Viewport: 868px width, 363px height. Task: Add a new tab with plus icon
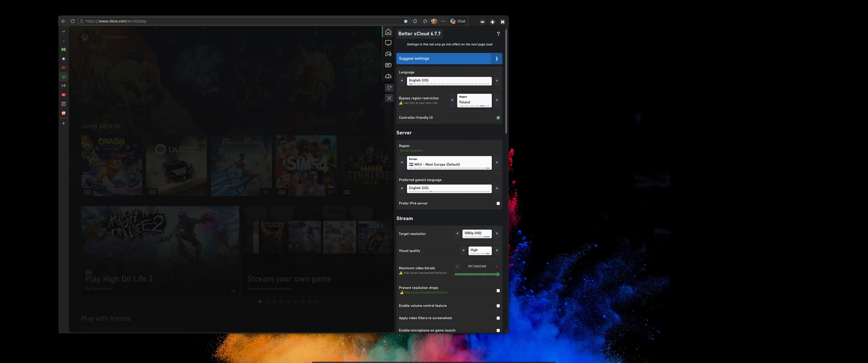64,123
